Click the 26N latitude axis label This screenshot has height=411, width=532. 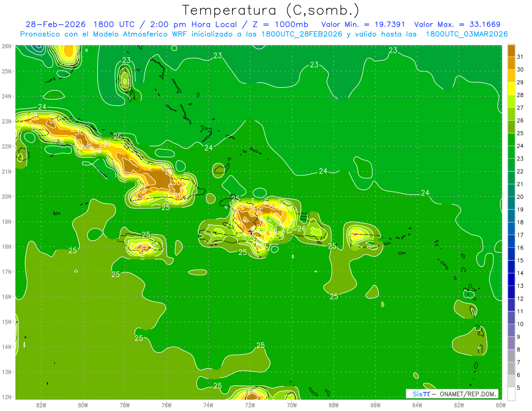[x=7, y=46]
